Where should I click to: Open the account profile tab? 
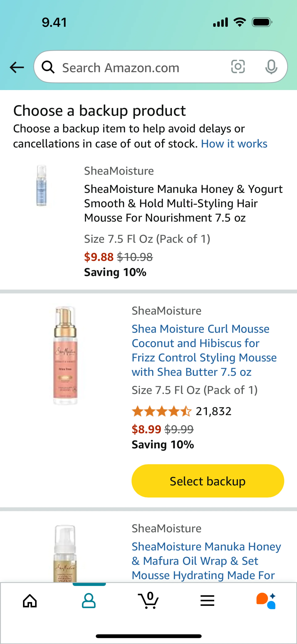89,601
